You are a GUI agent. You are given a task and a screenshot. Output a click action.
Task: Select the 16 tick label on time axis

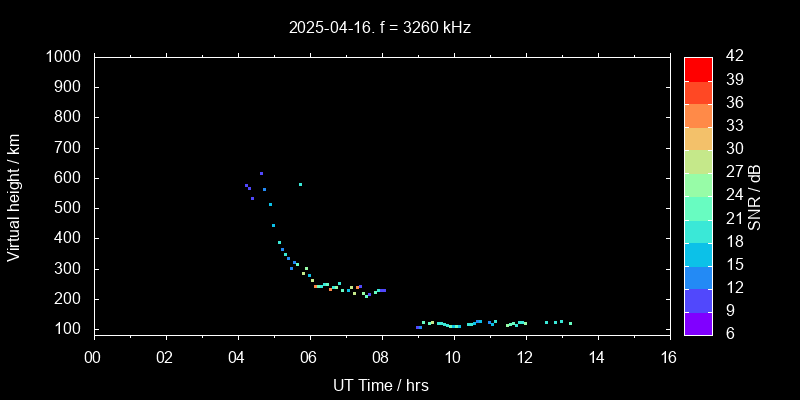pyautogui.click(x=669, y=358)
